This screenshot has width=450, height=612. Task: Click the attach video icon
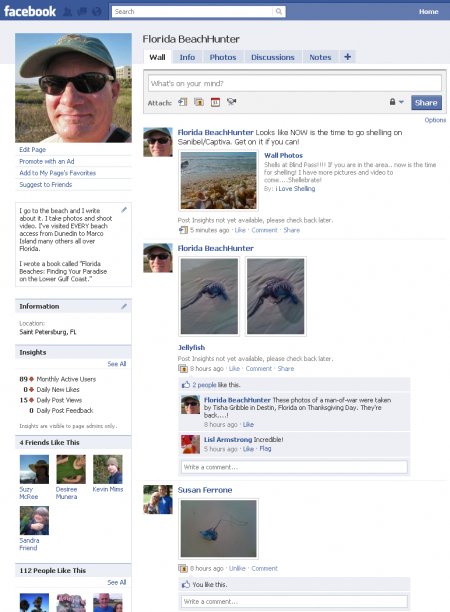pos(232,102)
